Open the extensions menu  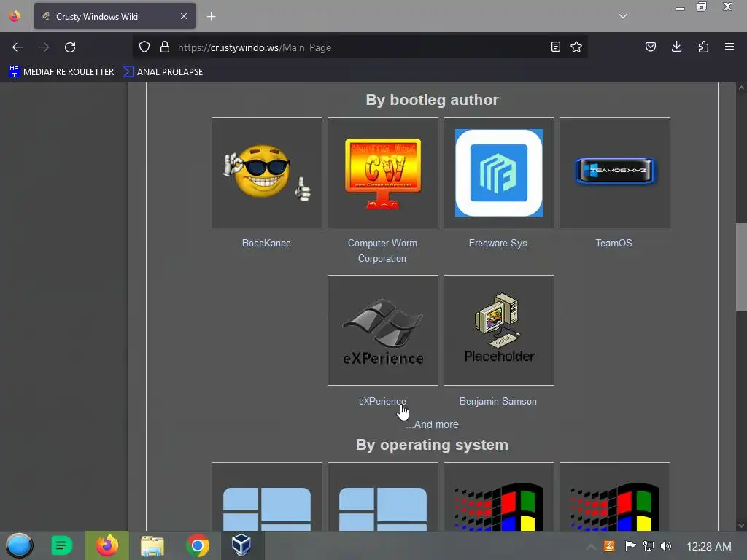click(703, 47)
